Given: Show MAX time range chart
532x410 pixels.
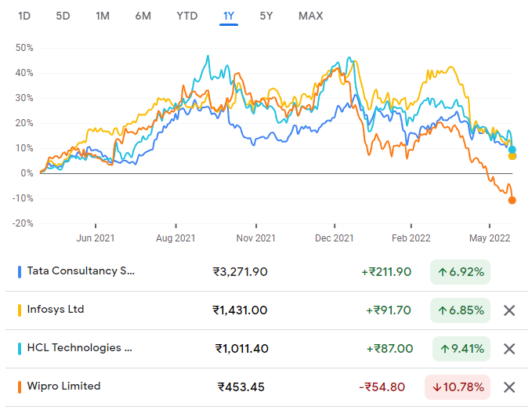Looking at the screenshot, I should coord(311,16).
